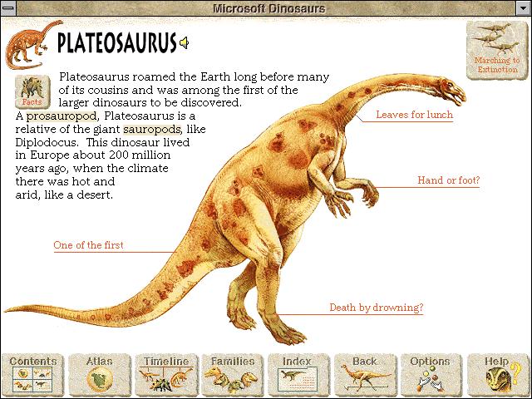Play the Plateosaurus pronunciation speaker icon
This screenshot has width=532, height=399.
pyautogui.click(x=184, y=43)
